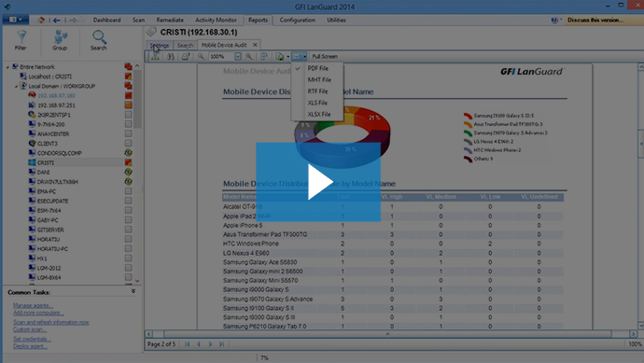This screenshot has height=363, width=644.
Task: Click the forward arrow in the top bar
Action: 73,21
